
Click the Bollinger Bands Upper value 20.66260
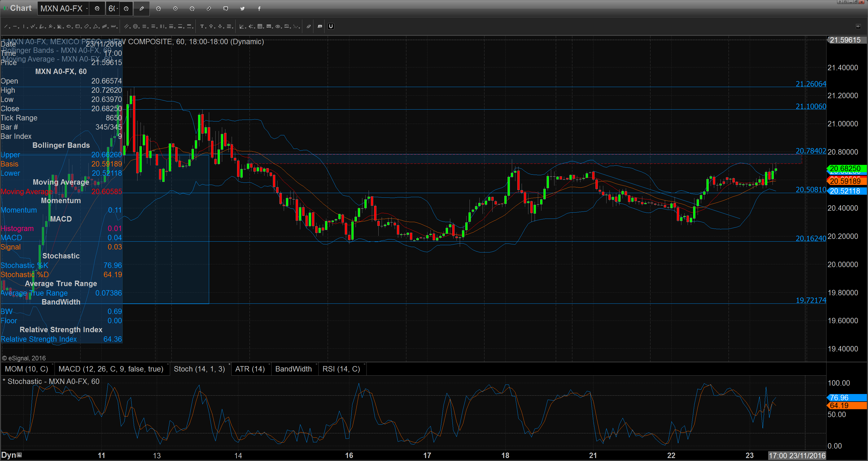(107, 155)
